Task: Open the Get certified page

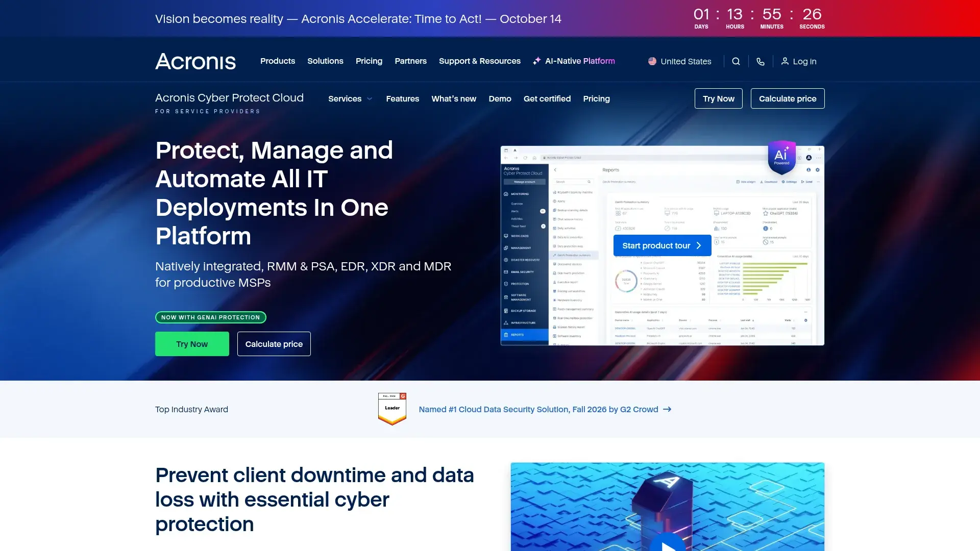Action: click(x=547, y=98)
